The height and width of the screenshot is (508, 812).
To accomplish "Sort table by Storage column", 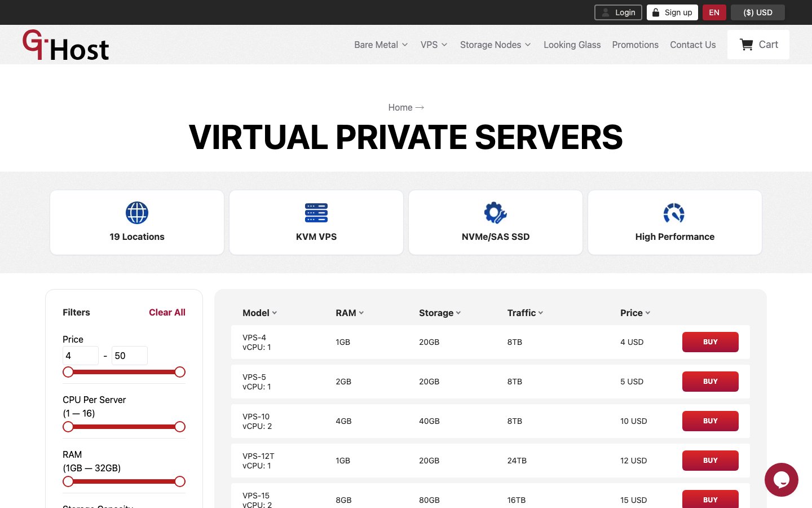I will pyautogui.click(x=440, y=313).
